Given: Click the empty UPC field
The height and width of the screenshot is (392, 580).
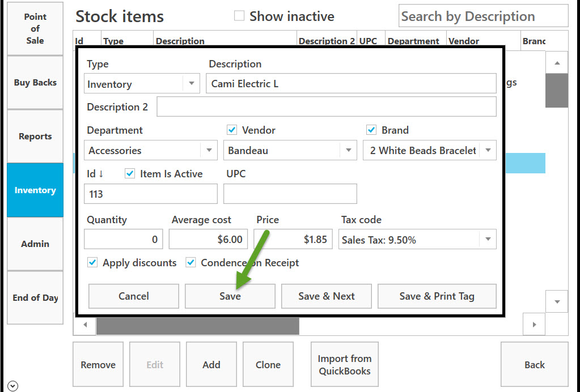Looking at the screenshot, I should coord(290,194).
